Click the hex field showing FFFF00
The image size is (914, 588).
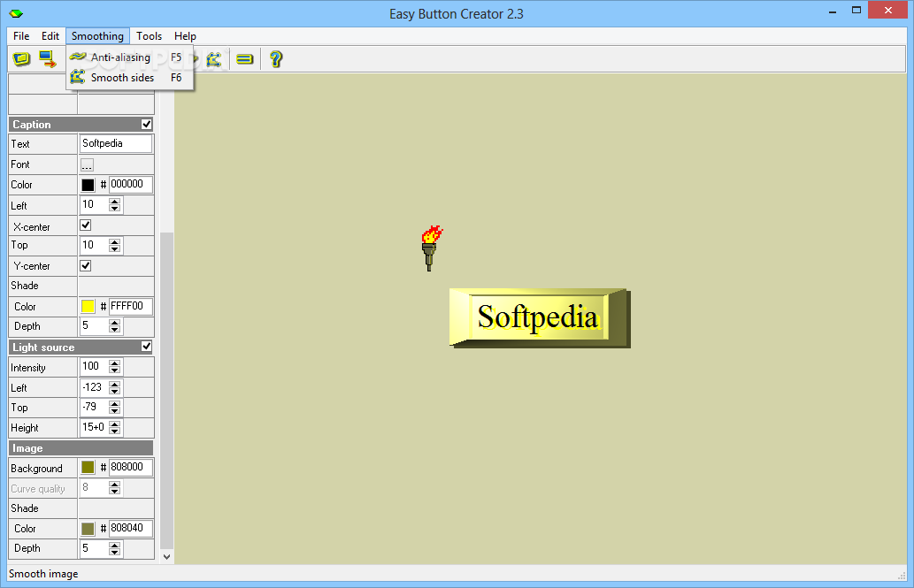coord(131,306)
